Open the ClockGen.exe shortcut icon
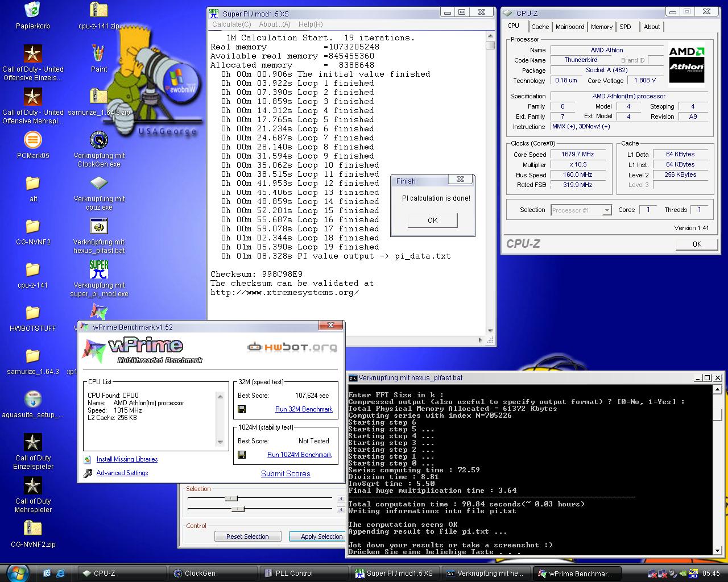The width and height of the screenshot is (728, 582). pos(99,140)
